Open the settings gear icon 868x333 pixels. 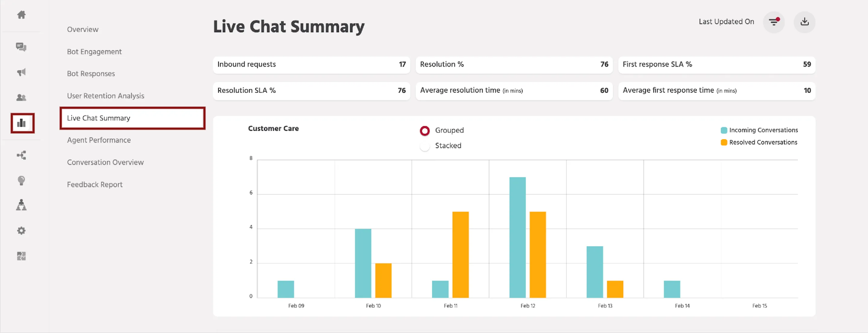pos(21,231)
